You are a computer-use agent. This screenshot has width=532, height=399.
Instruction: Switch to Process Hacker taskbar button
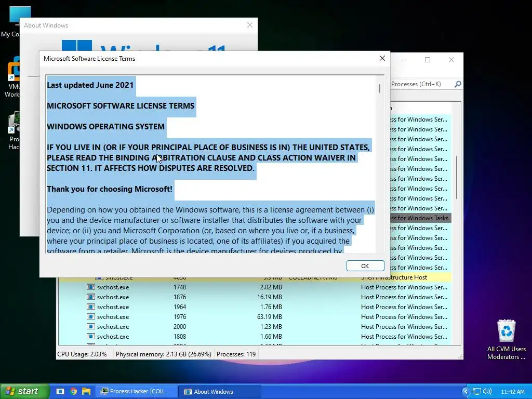[136, 392]
